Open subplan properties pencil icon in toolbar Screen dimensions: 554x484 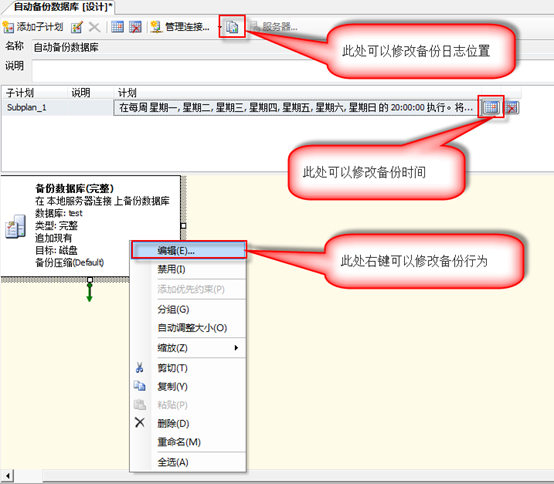(76, 27)
